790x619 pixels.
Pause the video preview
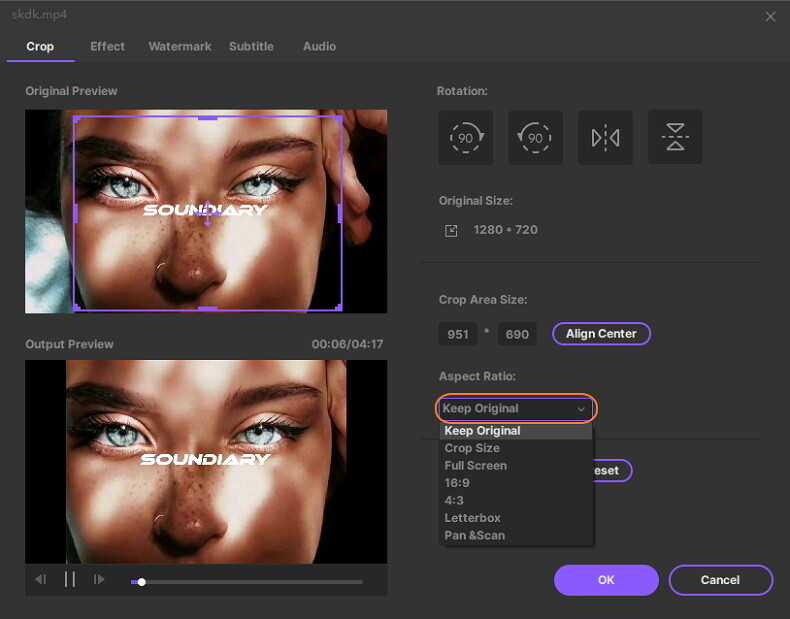(70, 579)
